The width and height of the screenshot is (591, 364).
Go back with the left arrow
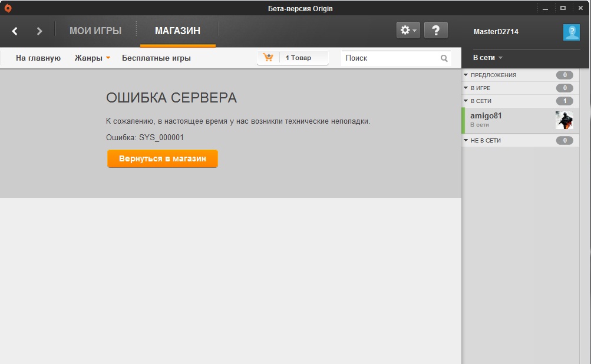15,31
